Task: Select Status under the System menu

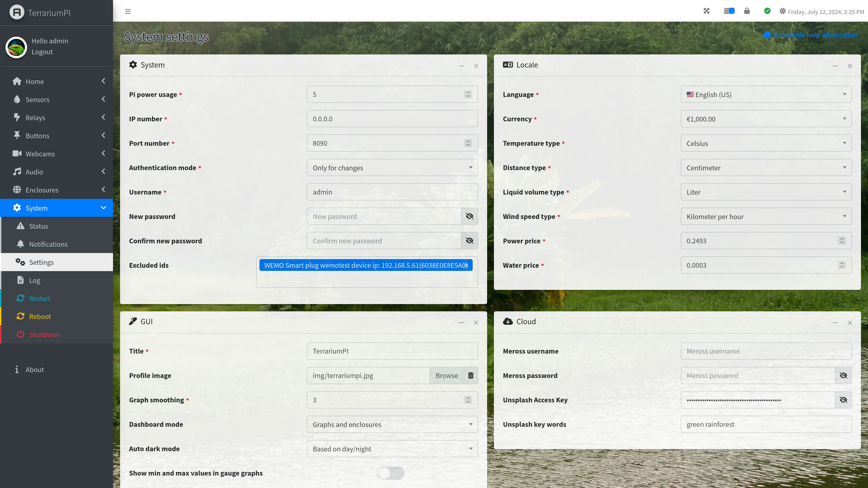Action: [38, 226]
